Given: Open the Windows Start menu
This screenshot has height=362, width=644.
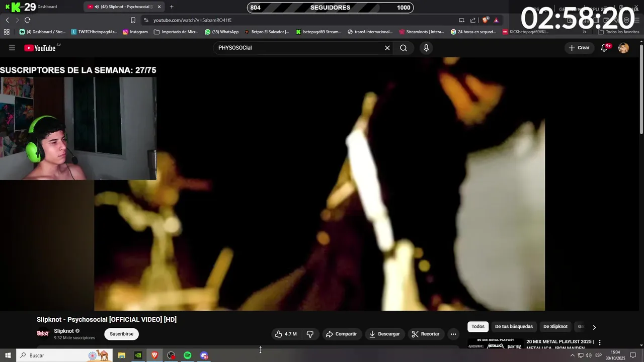Looking at the screenshot, I should point(8,355).
